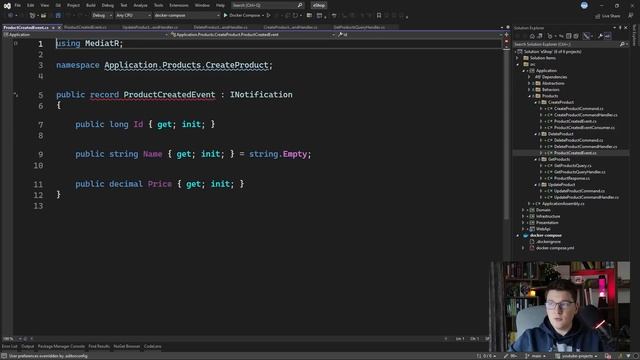Open the Edit menu

click(31, 5)
